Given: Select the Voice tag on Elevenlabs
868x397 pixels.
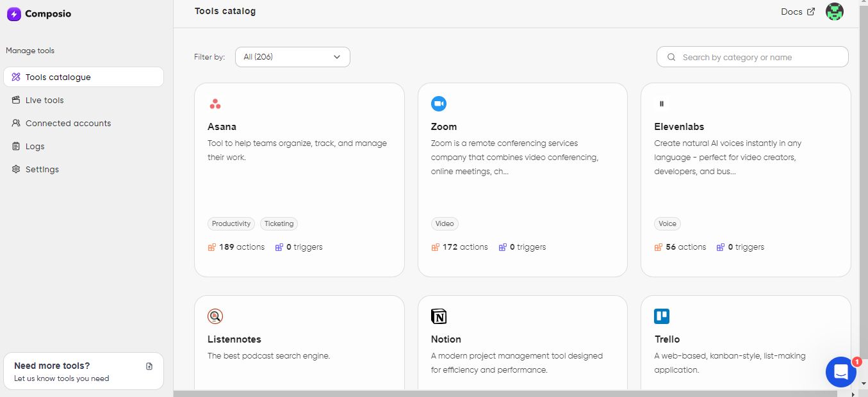Looking at the screenshot, I should pos(667,223).
